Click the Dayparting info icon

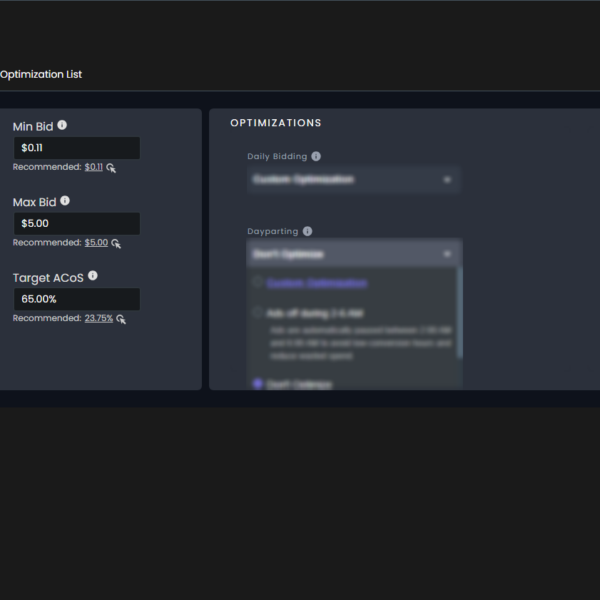point(307,231)
